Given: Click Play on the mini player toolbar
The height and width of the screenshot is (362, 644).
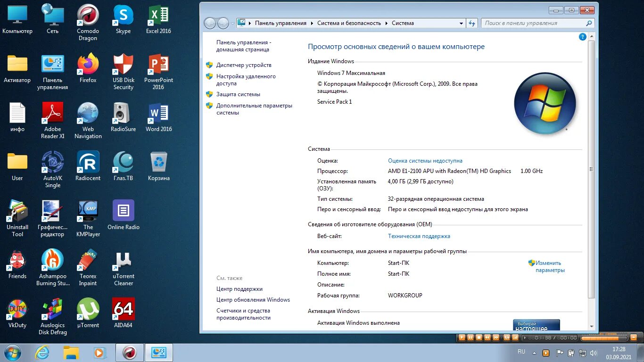Looking at the screenshot, I should click(462, 337).
